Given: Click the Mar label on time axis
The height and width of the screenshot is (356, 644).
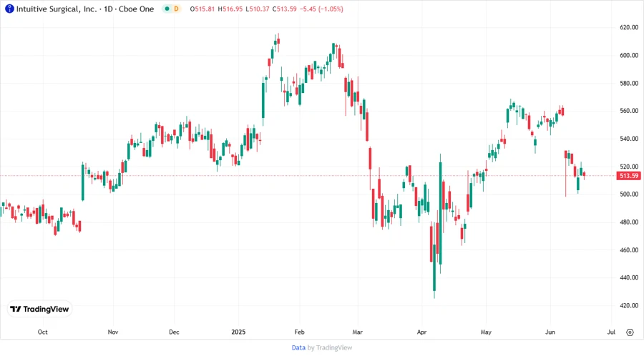Looking at the screenshot, I should 358,332.
